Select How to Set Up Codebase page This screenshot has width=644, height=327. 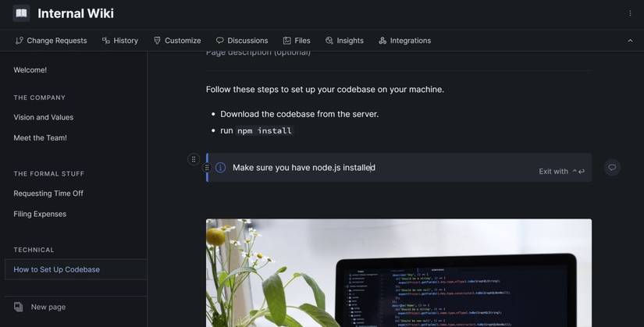coord(76,269)
